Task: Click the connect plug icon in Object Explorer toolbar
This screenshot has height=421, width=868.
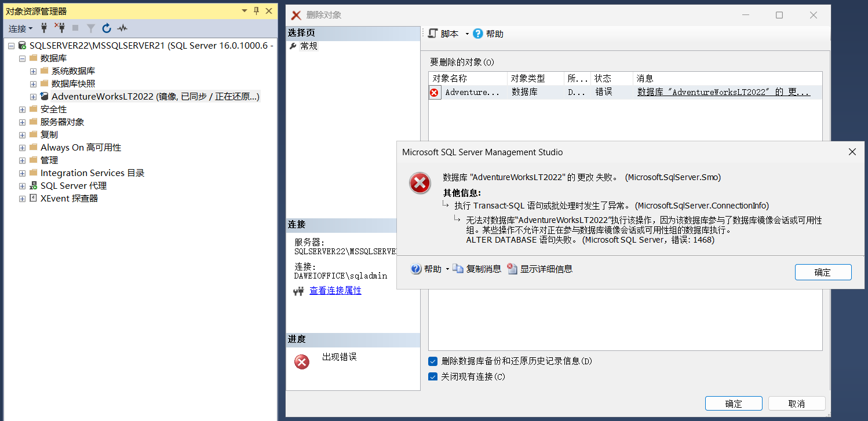Action: pyautogui.click(x=44, y=28)
